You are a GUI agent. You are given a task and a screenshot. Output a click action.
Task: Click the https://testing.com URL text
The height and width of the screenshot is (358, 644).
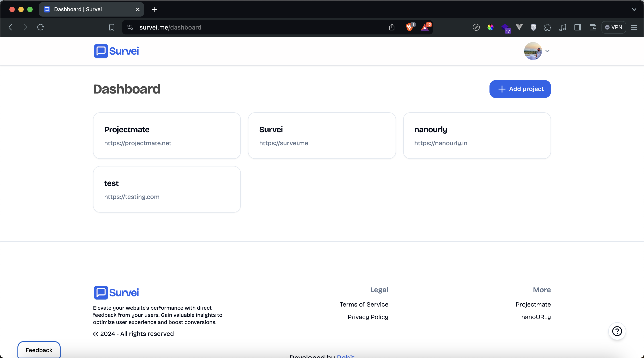pyautogui.click(x=132, y=197)
